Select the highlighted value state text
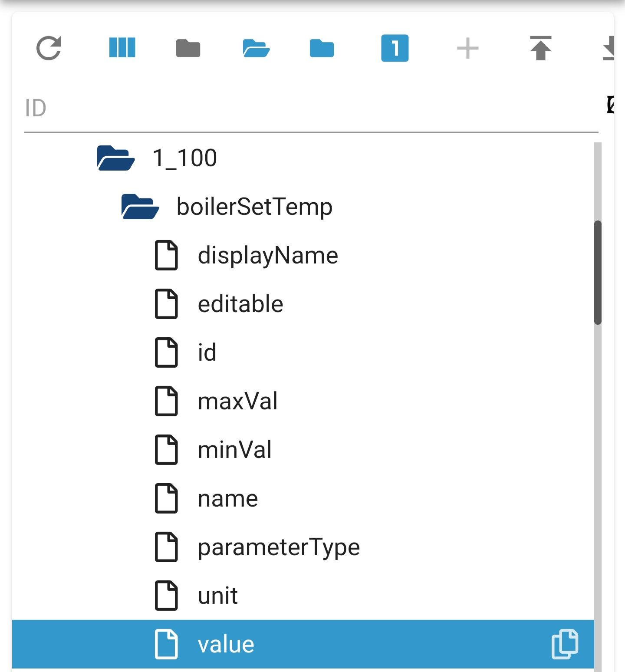 pos(226,645)
